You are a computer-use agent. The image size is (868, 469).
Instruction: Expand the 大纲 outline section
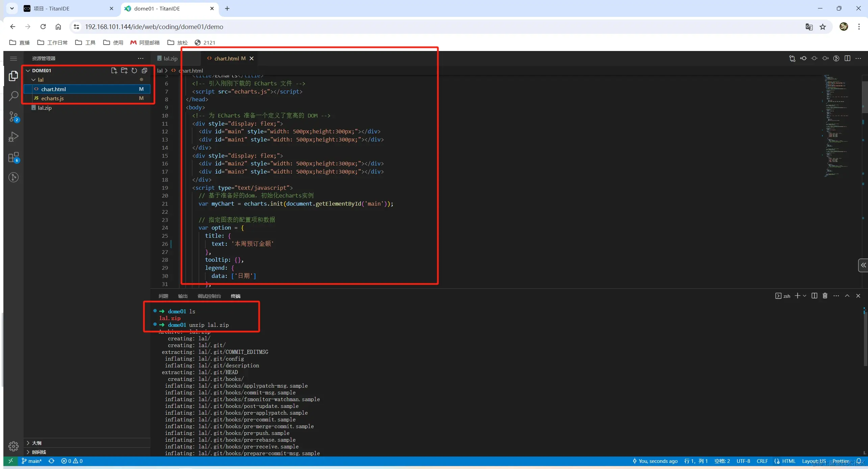coord(36,443)
